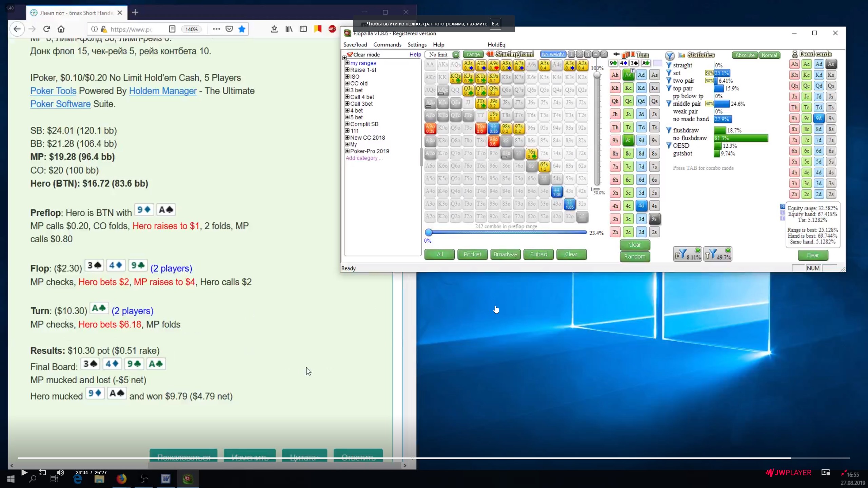The width and height of the screenshot is (868, 488).
Task: Toggle the Absolute statistics mode button
Action: pos(745,55)
